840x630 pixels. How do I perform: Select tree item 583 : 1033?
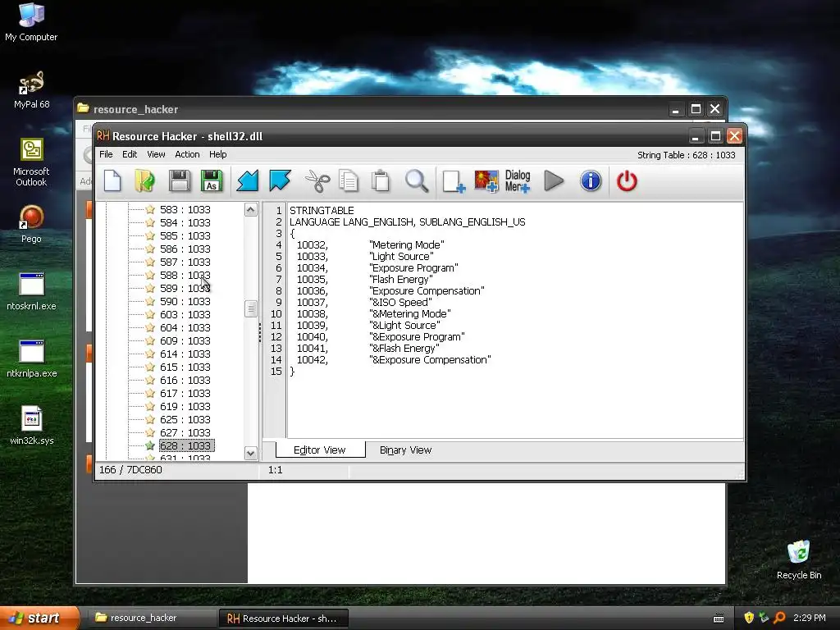185,209
